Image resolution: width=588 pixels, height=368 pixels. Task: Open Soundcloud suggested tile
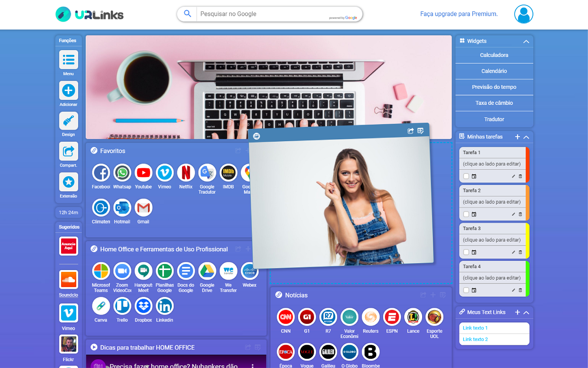pos(68,279)
